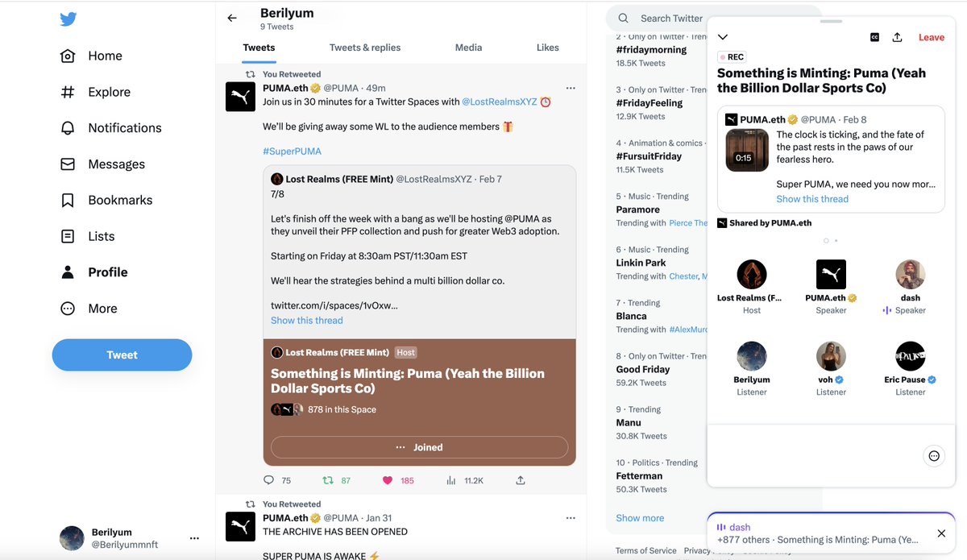This screenshot has width=967, height=560.
Task: View tweet analytics showing 11.2K
Action: tap(451, 480)
